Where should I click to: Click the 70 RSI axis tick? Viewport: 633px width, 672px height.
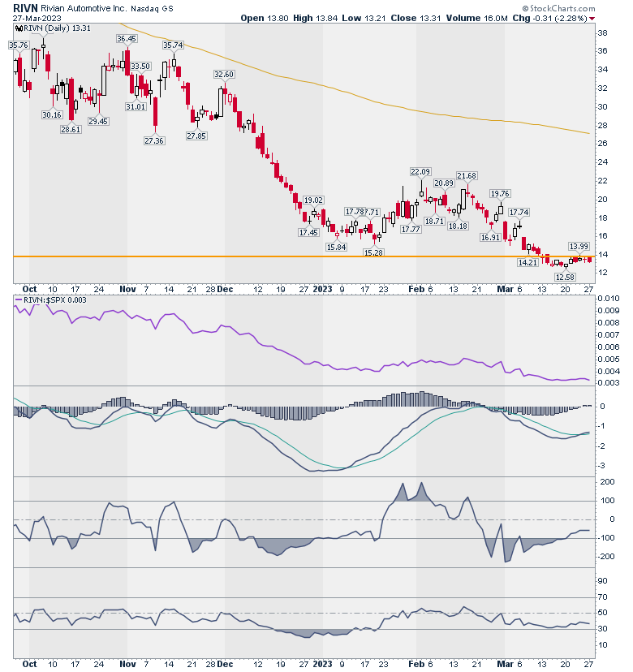(603, 597)
